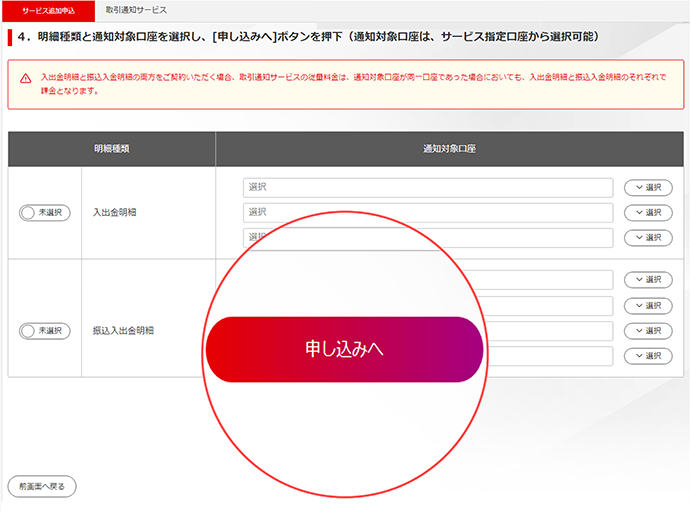Image resolution: width=690 pixels, height=513 pixels.
Task: Go back with the 前画面へ戻る button
Action: tap(41, 486)
